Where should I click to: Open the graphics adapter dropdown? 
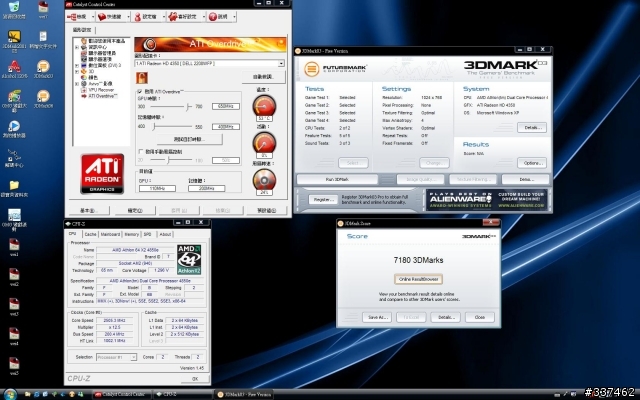tap(209, 63)
